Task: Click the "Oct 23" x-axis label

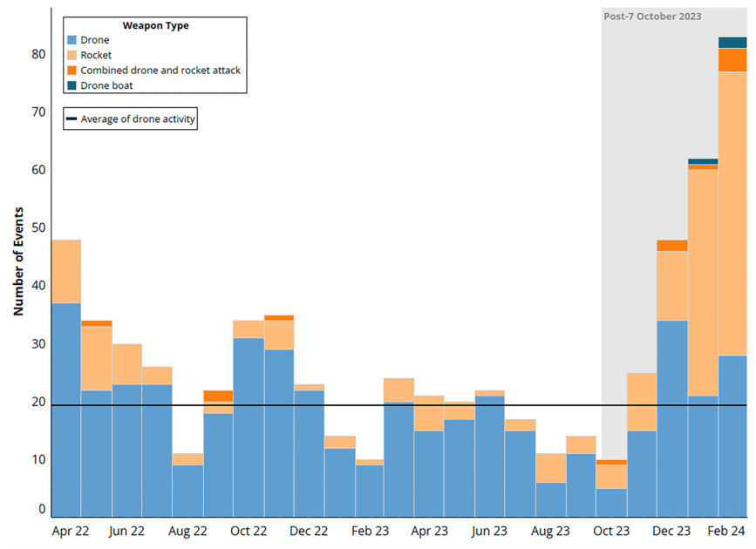Action: pyautogui.click(x=611, y=530)
